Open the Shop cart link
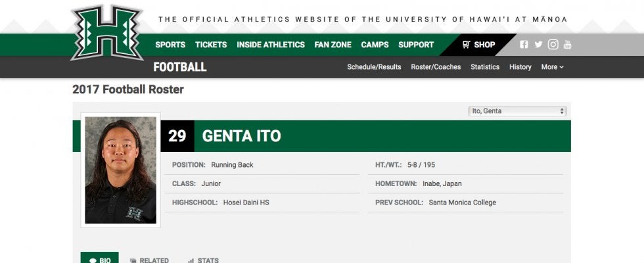 (478, 45)
